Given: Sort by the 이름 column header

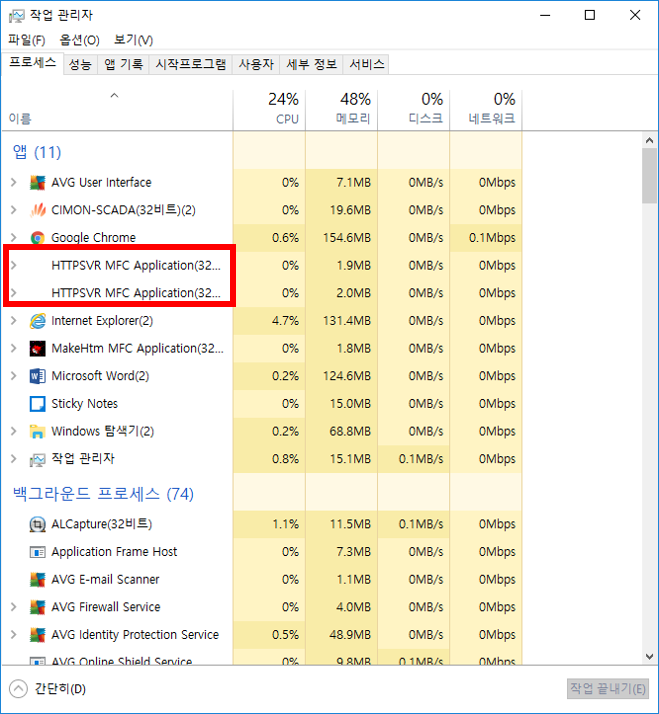Looking at the screenshot, I should pyautogui.click(x=117, y=110).
